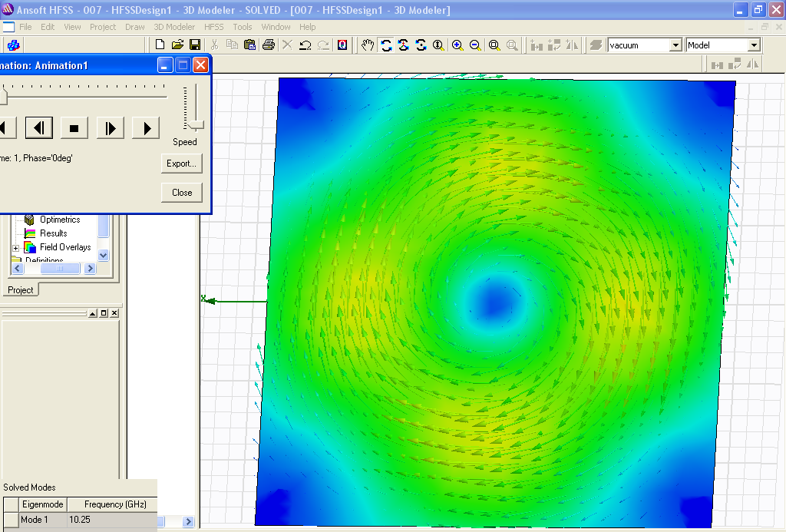
Task: Click the Zoom In magnifier icon
Action: click(x=457, y=45)
